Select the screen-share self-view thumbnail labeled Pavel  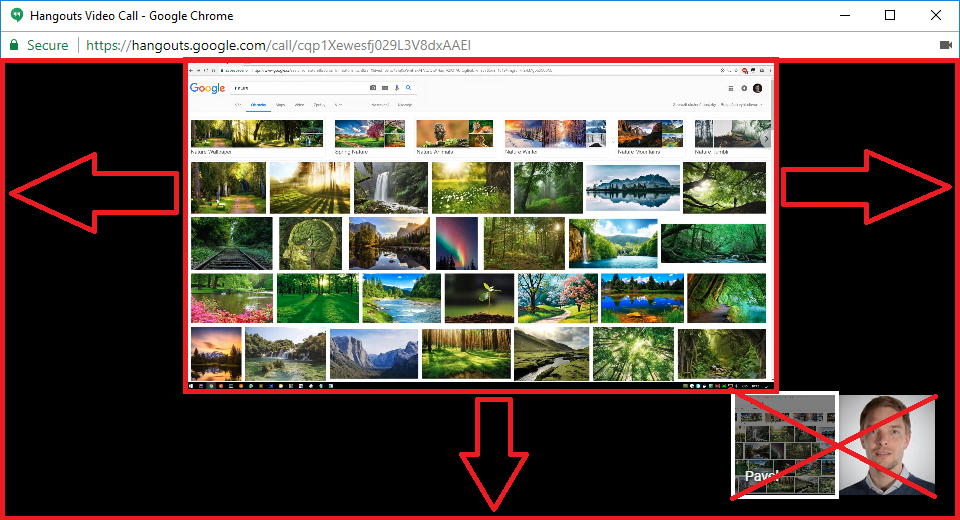(x=786, y=445)
